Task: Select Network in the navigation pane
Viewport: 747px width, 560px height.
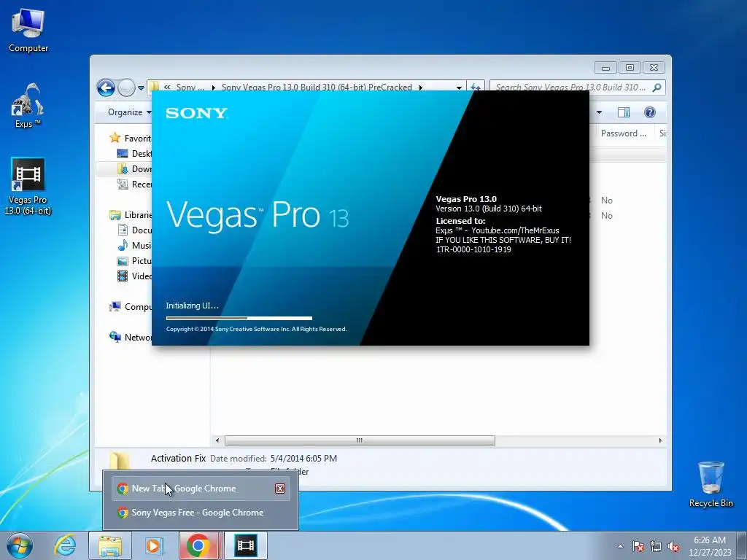Action: coord(131,337)
